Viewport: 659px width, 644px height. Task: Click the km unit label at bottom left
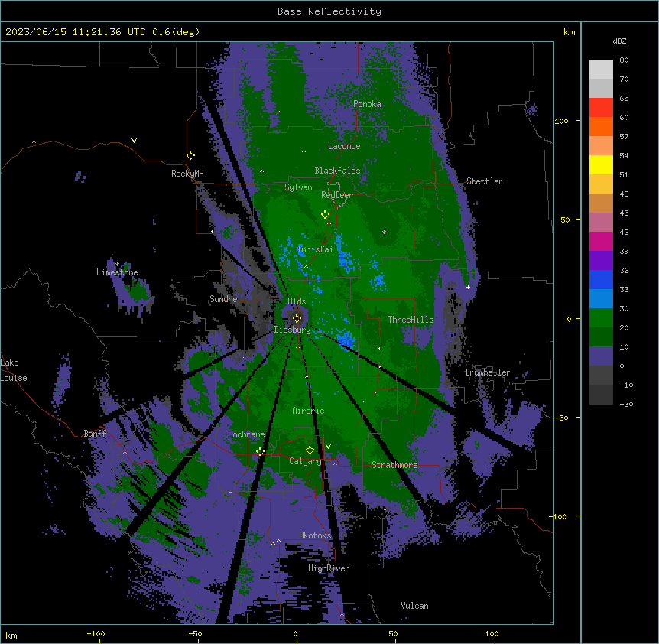[11, 635]
